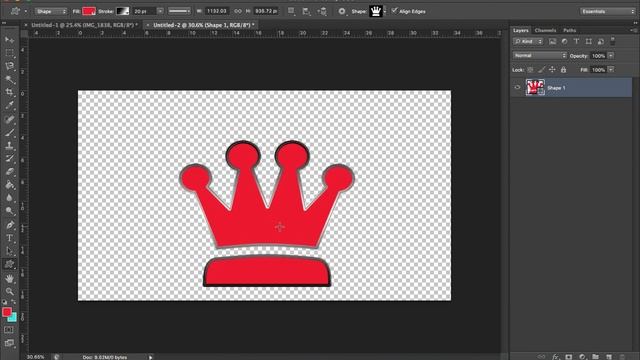The width and height of the screenshot is (640, 360).
Task: Open the stroke width dropdown arrow
Action: [x=160, y=11]
